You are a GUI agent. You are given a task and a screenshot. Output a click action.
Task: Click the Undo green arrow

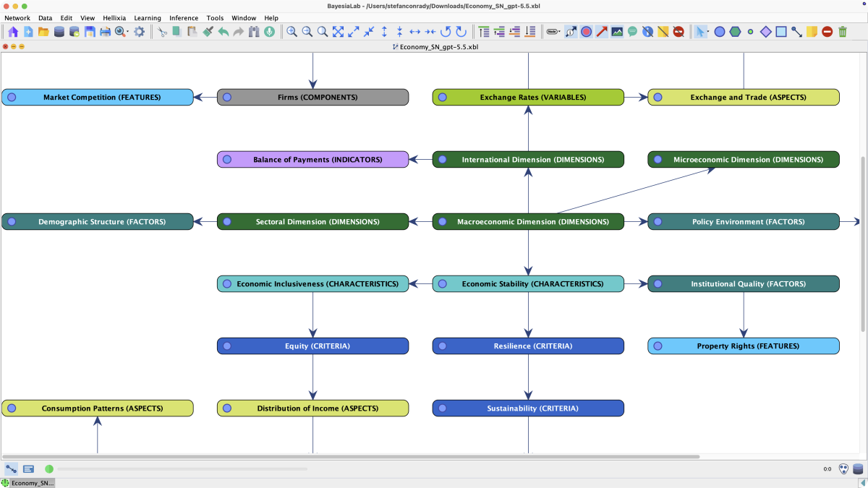point(224,32)
